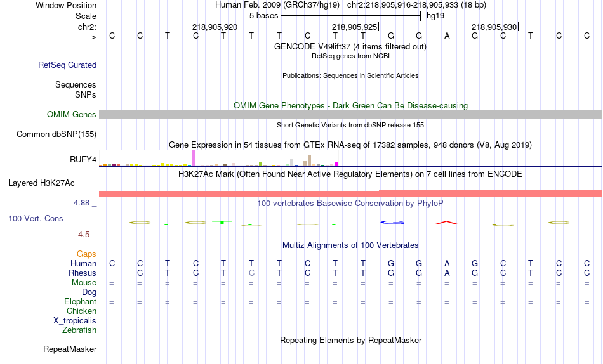603x364 pixels.
Task: Click the Sequences track label
Action: pyautogui.click(x=76, y=84)
